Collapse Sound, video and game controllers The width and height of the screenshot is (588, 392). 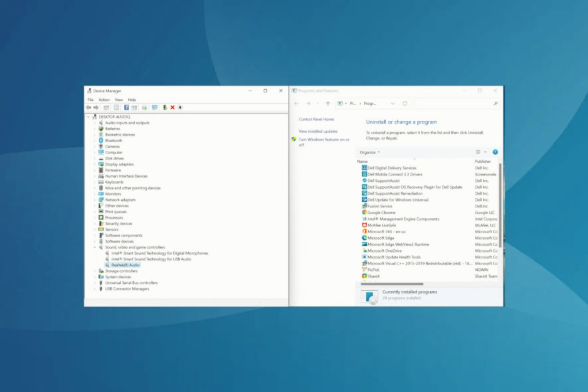pos(95,247)
